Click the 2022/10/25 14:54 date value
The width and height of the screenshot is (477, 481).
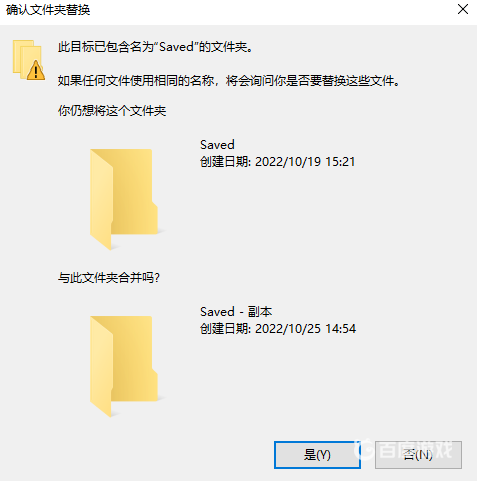(305, 329)
